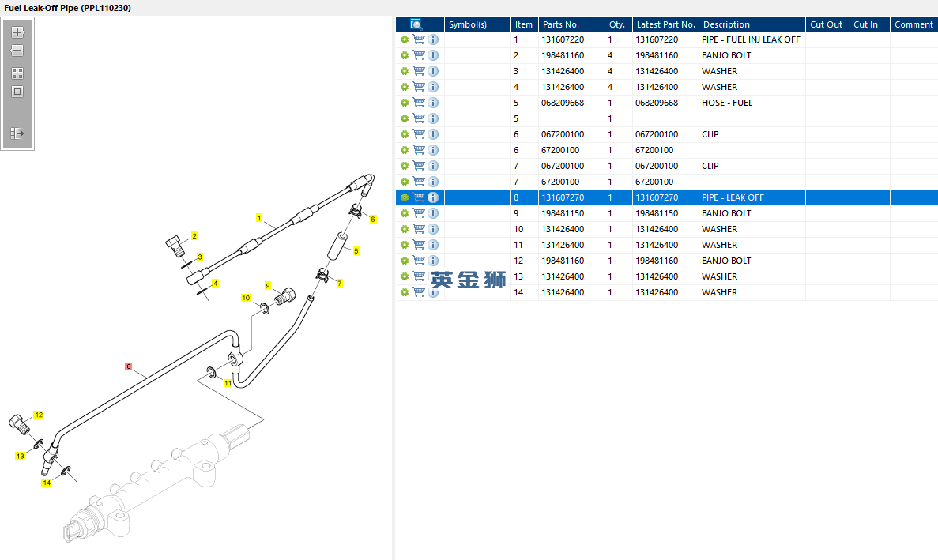The image size is (938, 560).
Task: Click gear icon for PIPE - LEAK OFF row
Action: pos(405,197)
